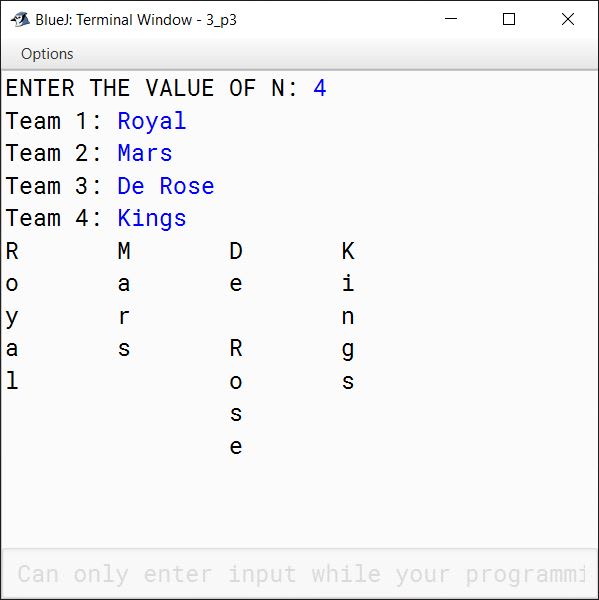This screenshot has width=599, height=600.
Task: Minimize the Terminal Window
Action: [x=451, y=19]
